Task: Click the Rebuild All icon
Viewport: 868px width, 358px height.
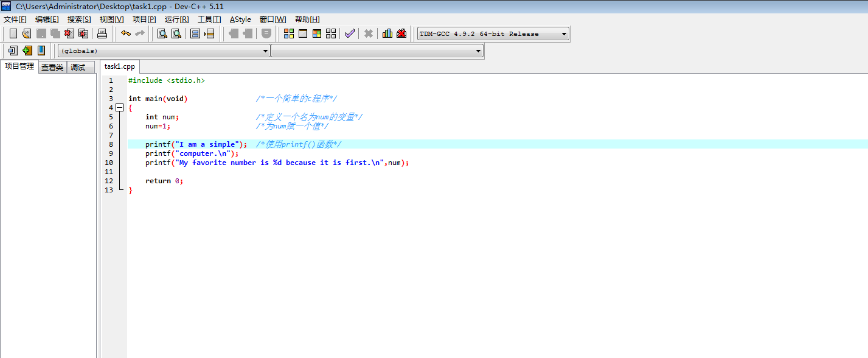Action: pos(331,33)
